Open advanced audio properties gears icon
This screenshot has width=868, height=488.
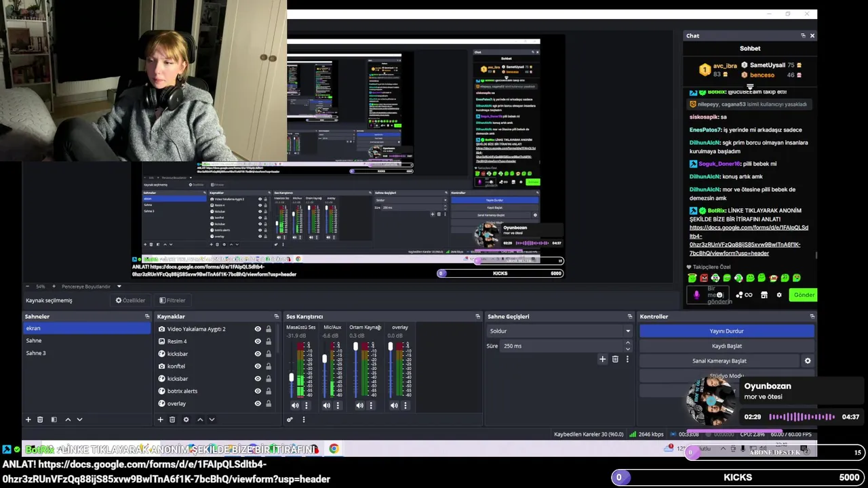290,420
